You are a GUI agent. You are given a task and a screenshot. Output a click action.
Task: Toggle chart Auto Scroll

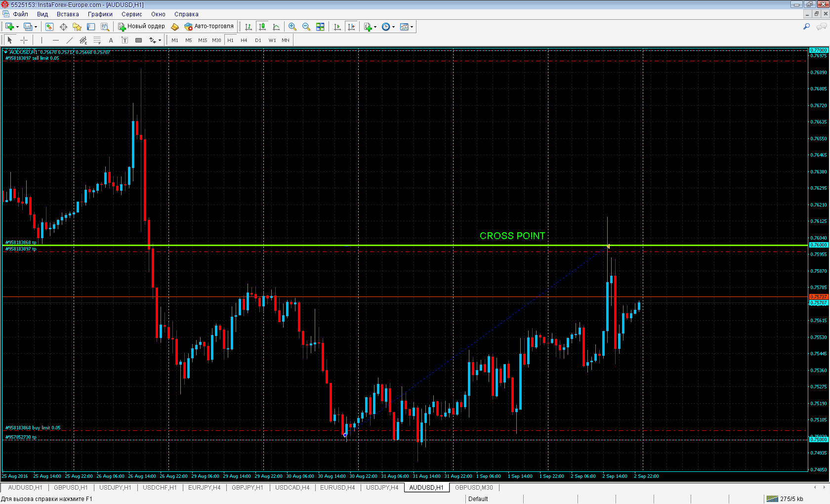coord(337,27)
